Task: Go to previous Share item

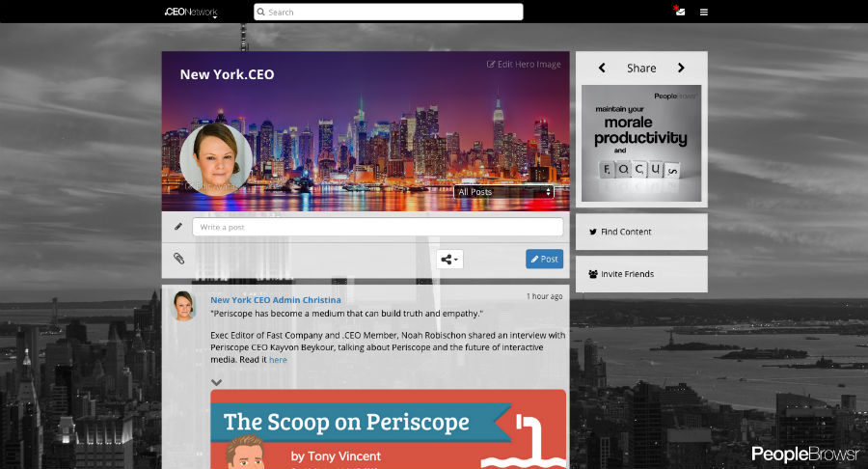Action: click(x=602, y=68)
